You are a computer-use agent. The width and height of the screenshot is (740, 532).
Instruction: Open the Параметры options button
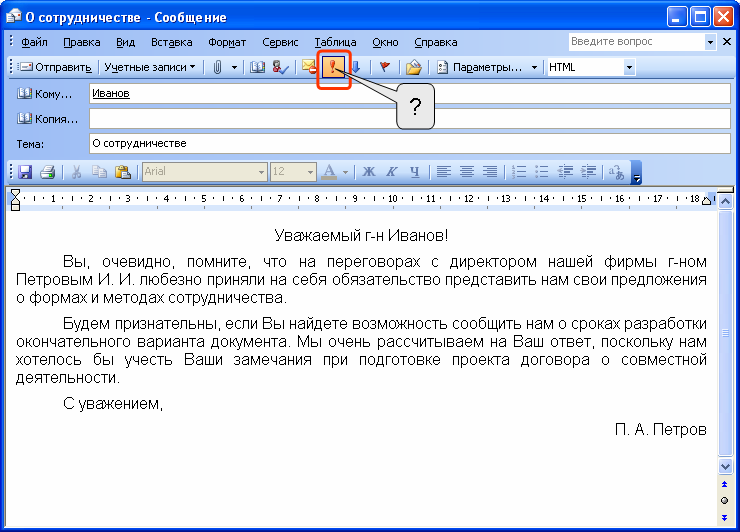[x=480, y=67]
